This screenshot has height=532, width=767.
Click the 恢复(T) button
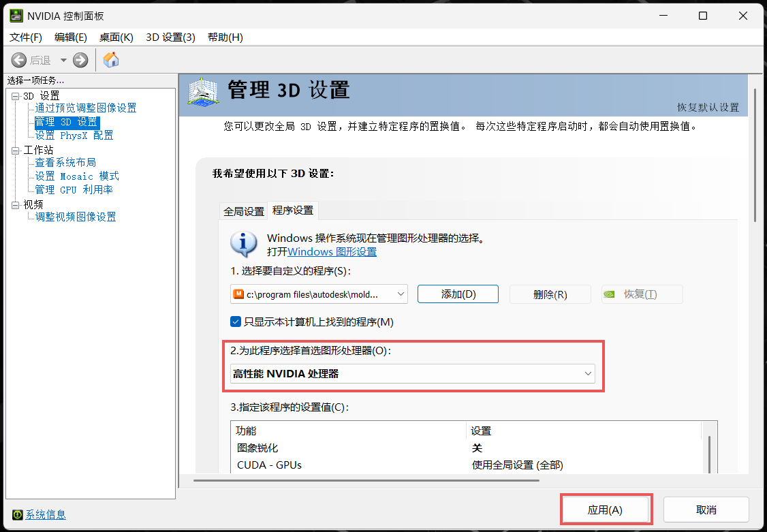(642, 294)
